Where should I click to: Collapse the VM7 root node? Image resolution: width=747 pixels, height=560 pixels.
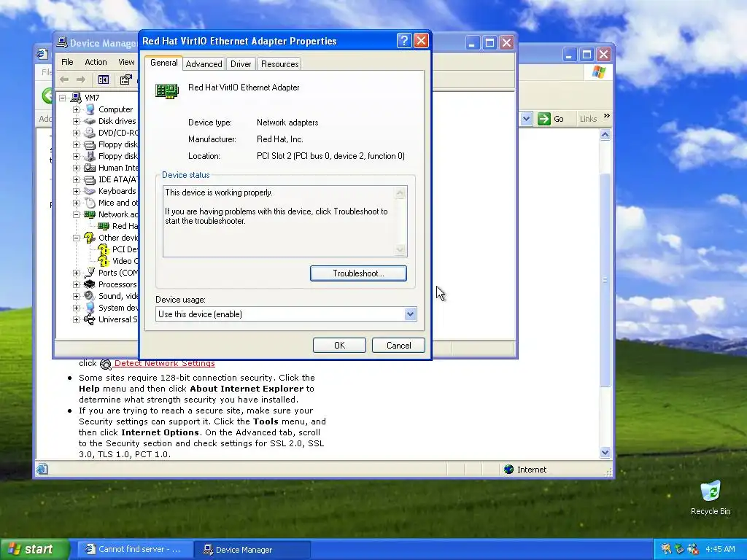[x=63, y=98]
